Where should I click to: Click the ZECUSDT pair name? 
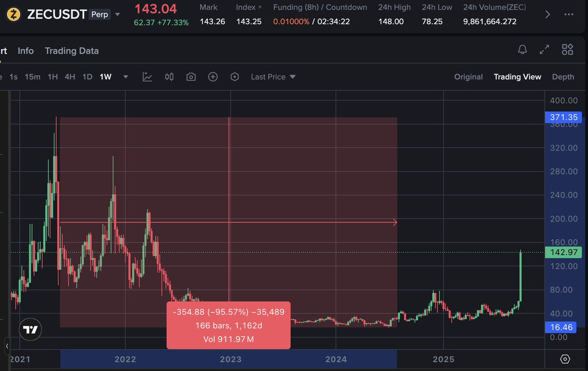[x=57, y=15]
